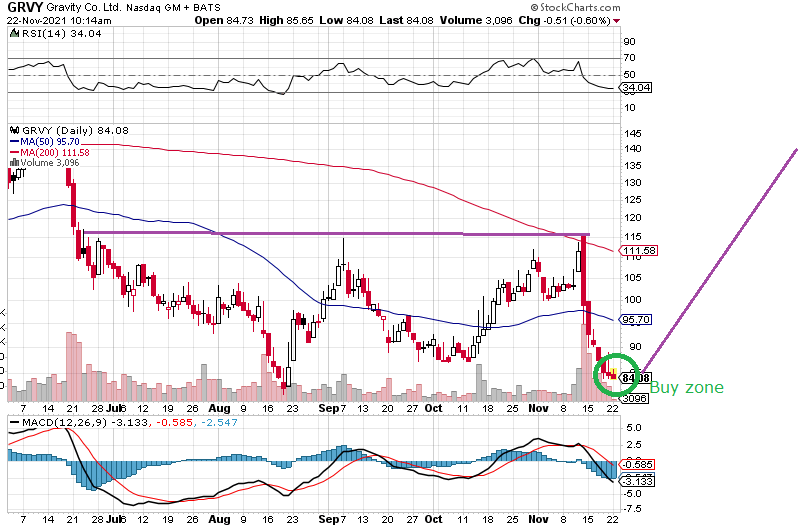
Task: Click the Volume 3,096 legend entry in price panel
Action: tap(50, 162)
